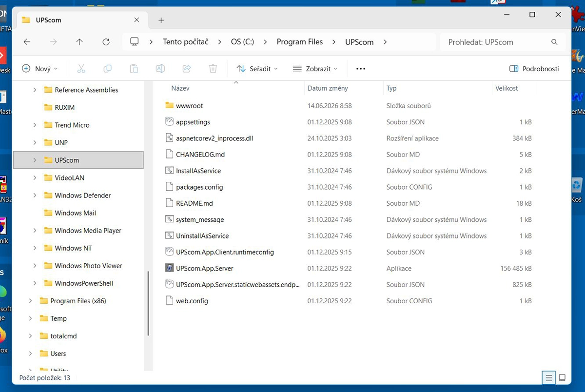Select the wwwroot folder icon
585x392 pixels.
pos(169,105)
